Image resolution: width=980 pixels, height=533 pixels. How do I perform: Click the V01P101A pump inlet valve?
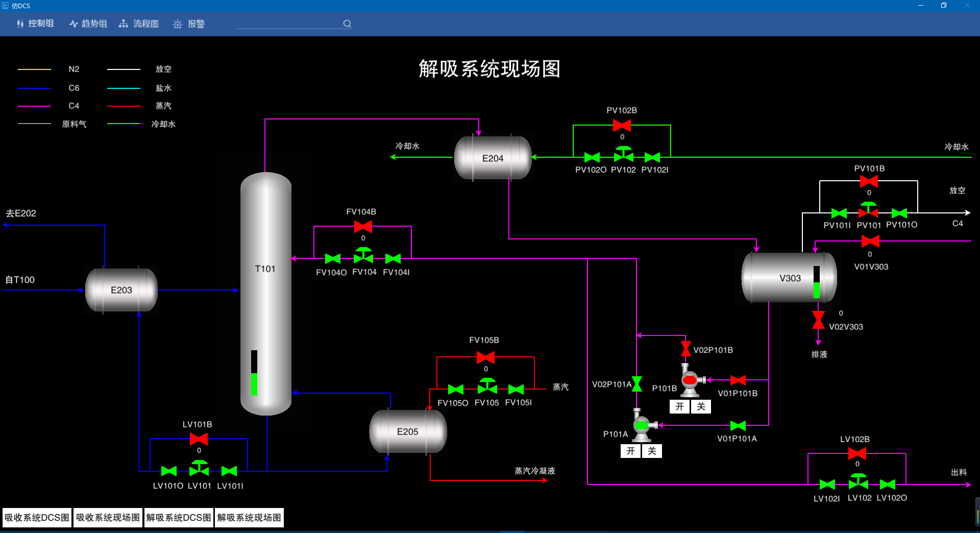point(738,425)
